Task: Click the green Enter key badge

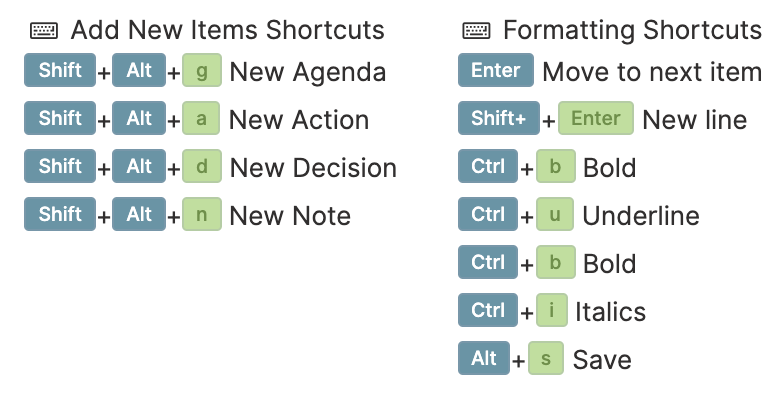Action: [x=596, y=118]
